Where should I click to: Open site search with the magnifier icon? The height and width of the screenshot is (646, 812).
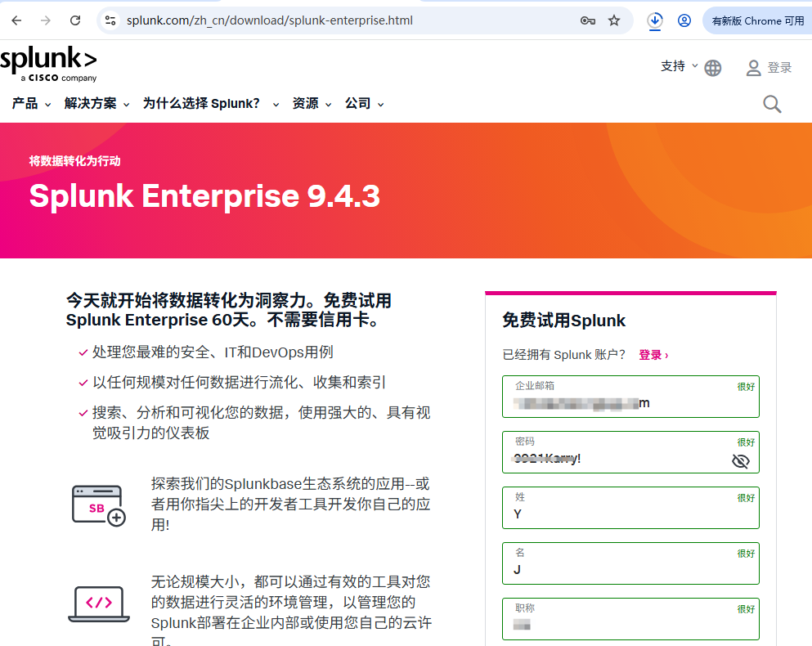coord(772,104)
